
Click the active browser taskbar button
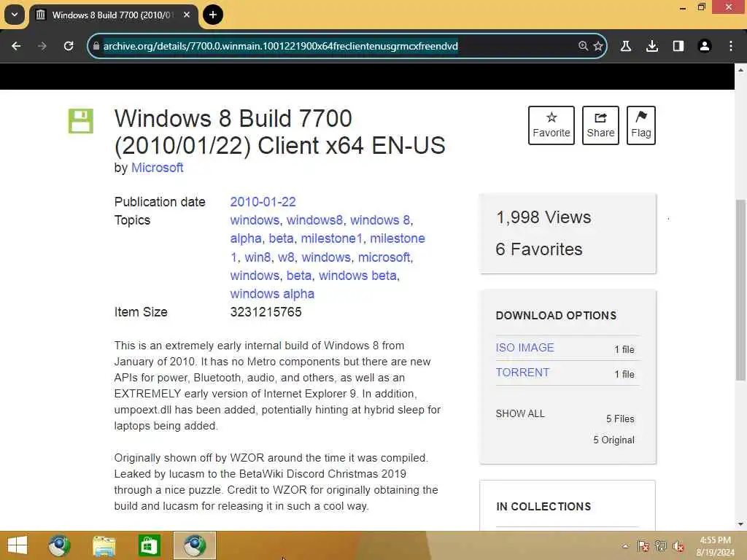(x=194, y=545)
